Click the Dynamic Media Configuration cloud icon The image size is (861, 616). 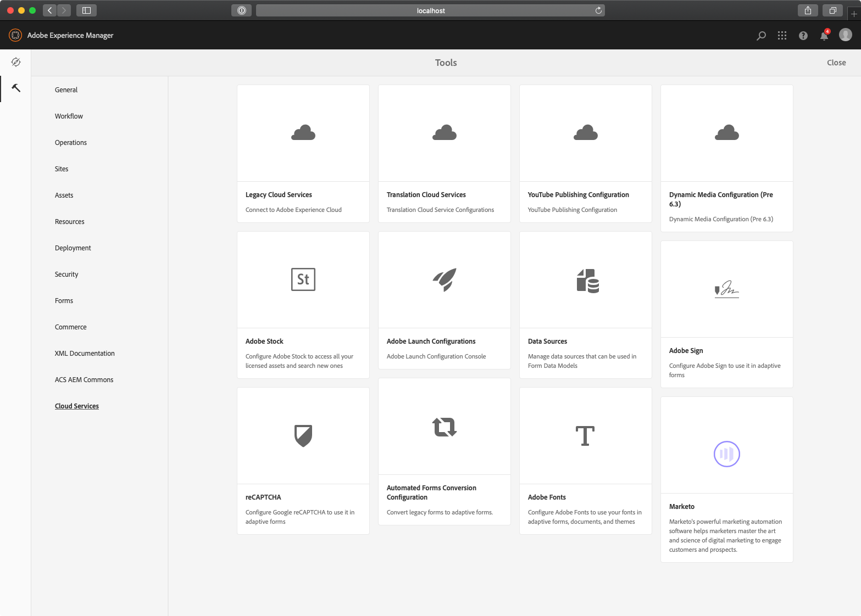point(727,133)
